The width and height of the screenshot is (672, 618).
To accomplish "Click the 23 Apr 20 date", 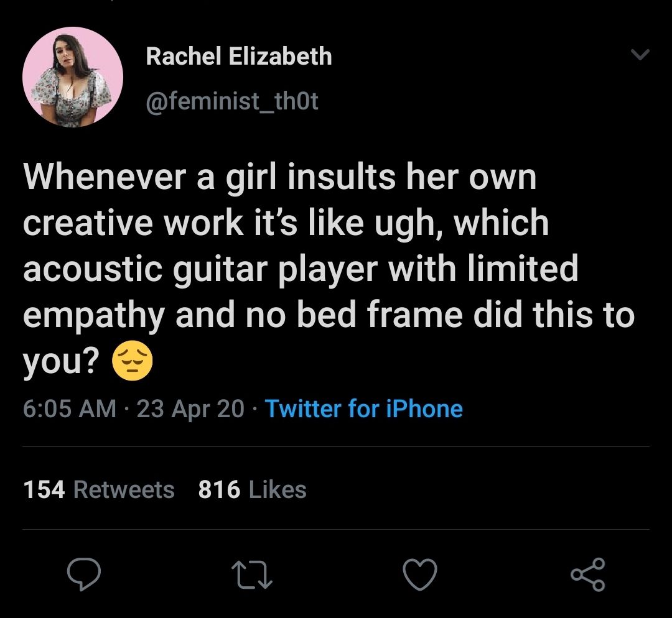I will (191, 408).
